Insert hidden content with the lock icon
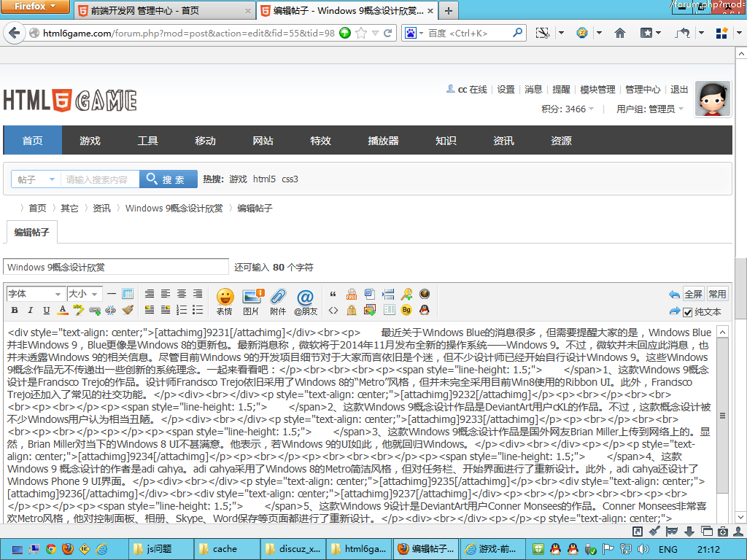This screenshot has width=747, height=560. pyautogui.click(x=352, y=311)
